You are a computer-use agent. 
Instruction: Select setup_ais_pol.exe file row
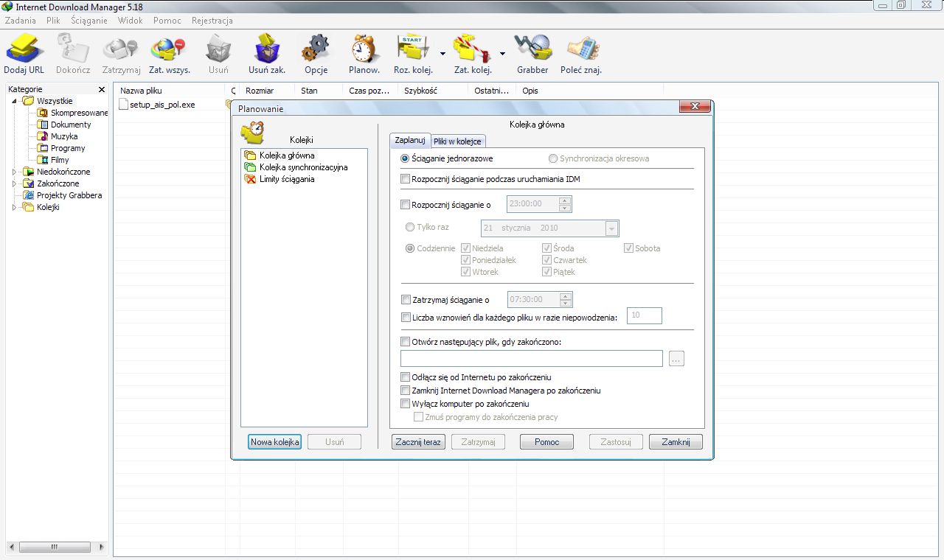click(x=157, y=105)
